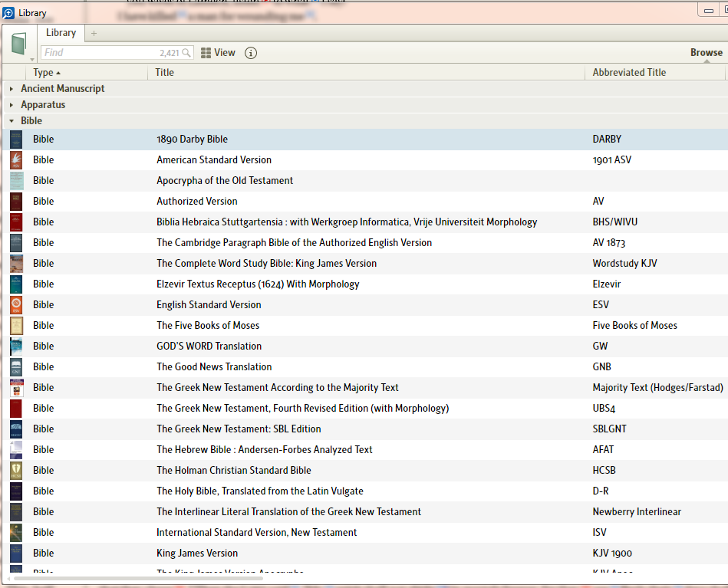Click the 1901 ASV abbreviation cell
The height and width of the screenshot is (588, 728).
pos(612,160)
